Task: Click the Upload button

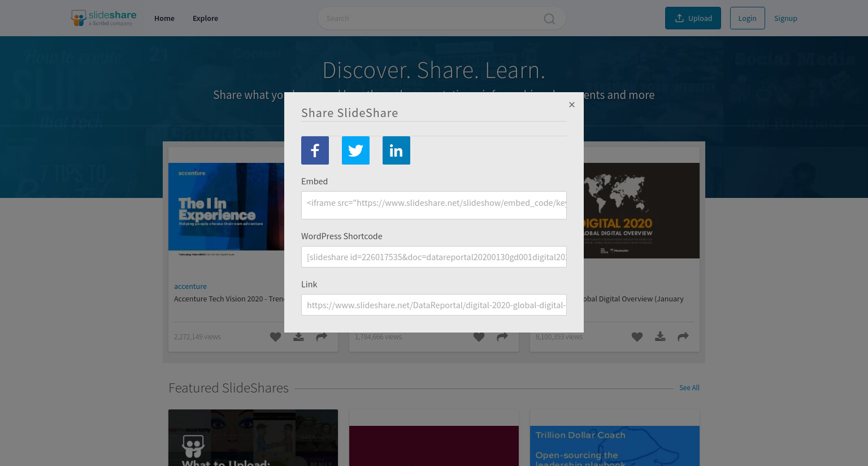Action: click(x=693, y=18)
